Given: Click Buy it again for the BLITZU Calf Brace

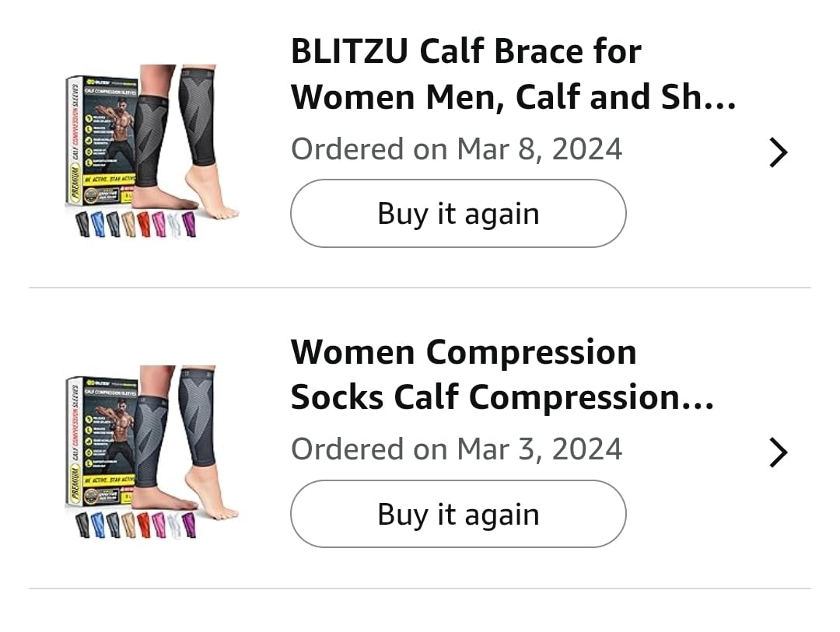Looking at the screenshot, I should tap(458, 213).
